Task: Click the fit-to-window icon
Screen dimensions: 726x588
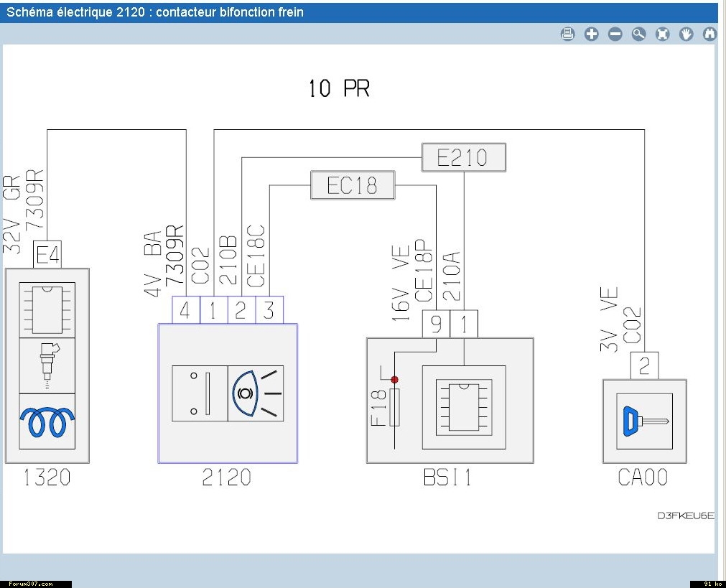Action: (x=663, y=34)
